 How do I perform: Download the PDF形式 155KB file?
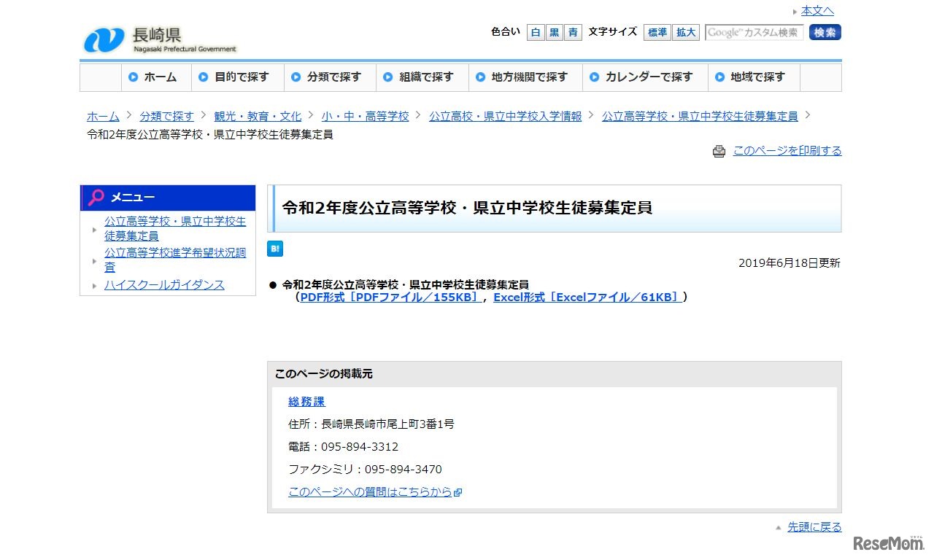(388, 297)
